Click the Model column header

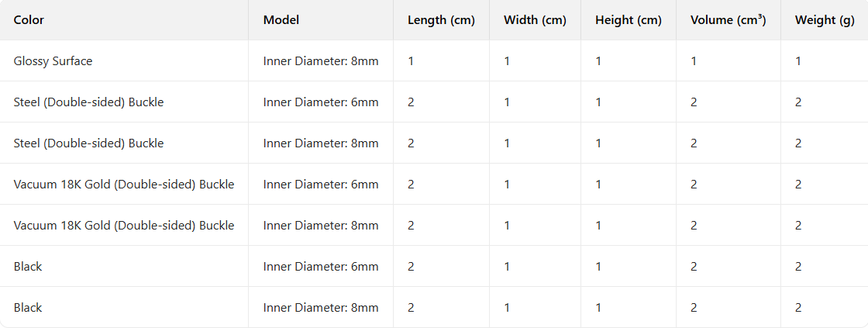[281, 20]
